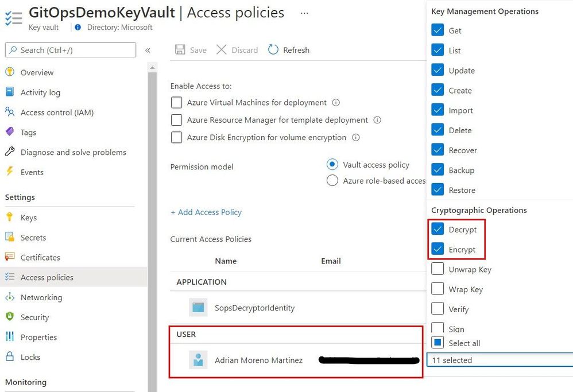This screenshot has height=392, width=573.
Task: Click the Discard X icon
Action: point(221,50)
